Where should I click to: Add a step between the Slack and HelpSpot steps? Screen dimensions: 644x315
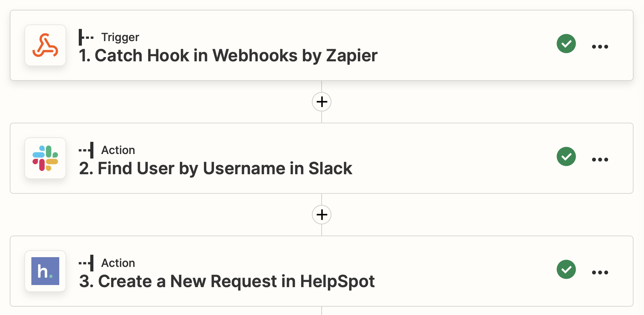coord(322,215)
